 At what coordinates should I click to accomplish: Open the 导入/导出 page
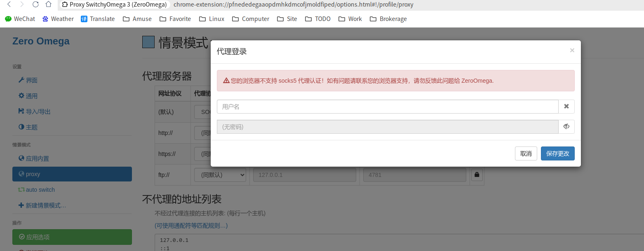coord(35,112)
